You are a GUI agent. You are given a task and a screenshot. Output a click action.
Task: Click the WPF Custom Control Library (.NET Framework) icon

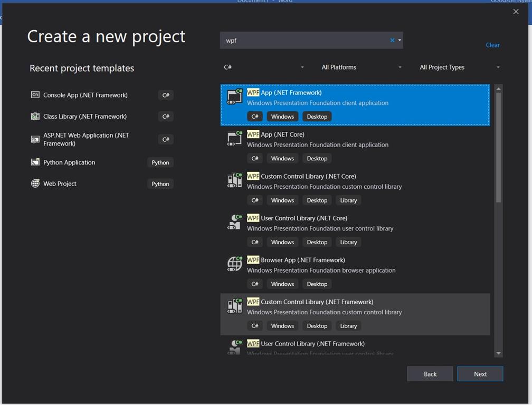point(234,305)
